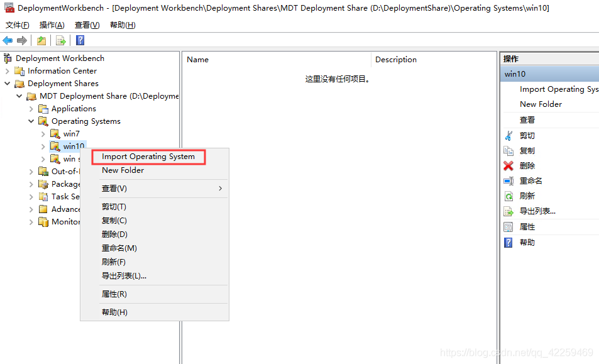Collapse the Deployment Shares tree node
This screenshot has height=364, width=599.
point(8,84)
